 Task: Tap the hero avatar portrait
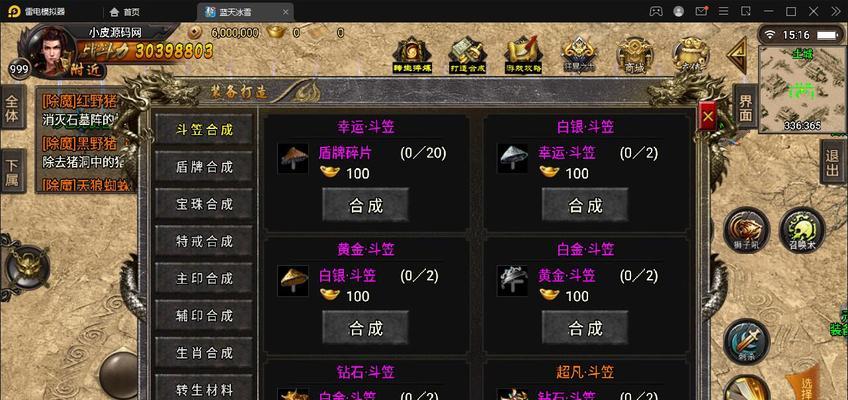52,51
